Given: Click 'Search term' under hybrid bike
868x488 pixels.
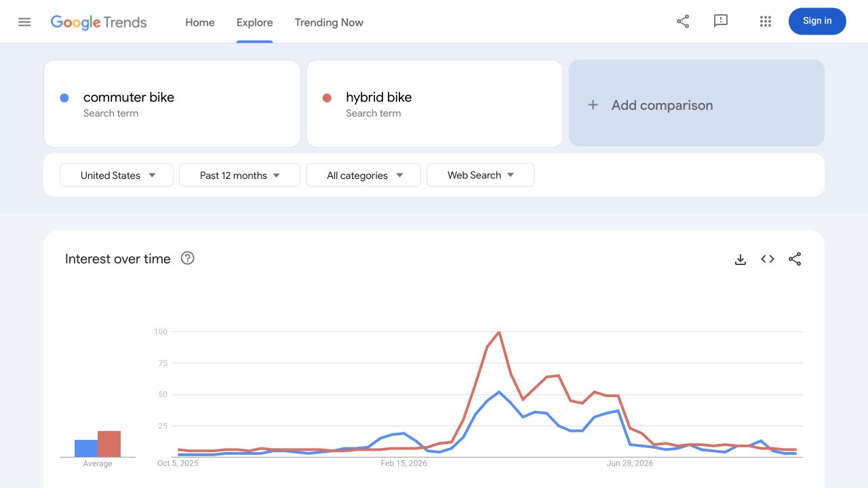Looking at the screenshot, I should tap(373, 113).
